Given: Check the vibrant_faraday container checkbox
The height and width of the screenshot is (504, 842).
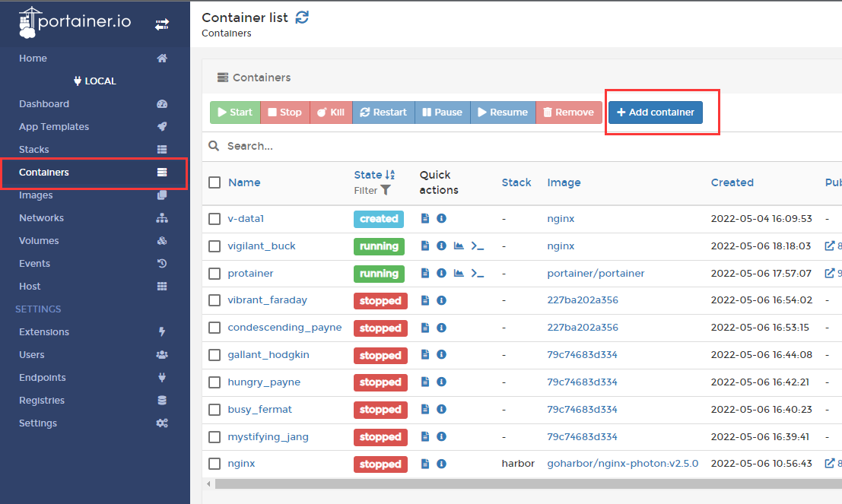Looking at the screenshot, I should [x=214, y=300].
